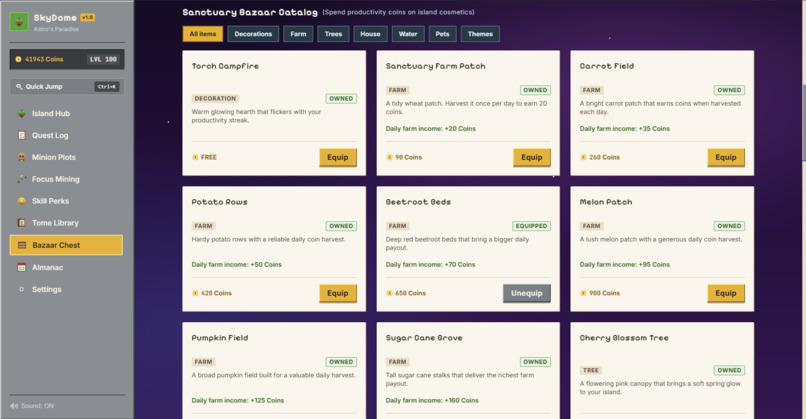Equip the Carrot Field farm
This screenshot has width=806, height=419.
tap(726, 157)
